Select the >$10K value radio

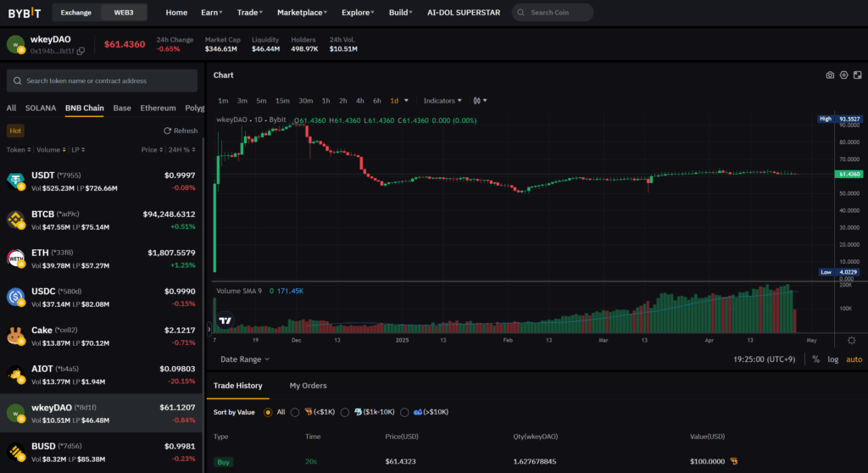click(404, 412)
